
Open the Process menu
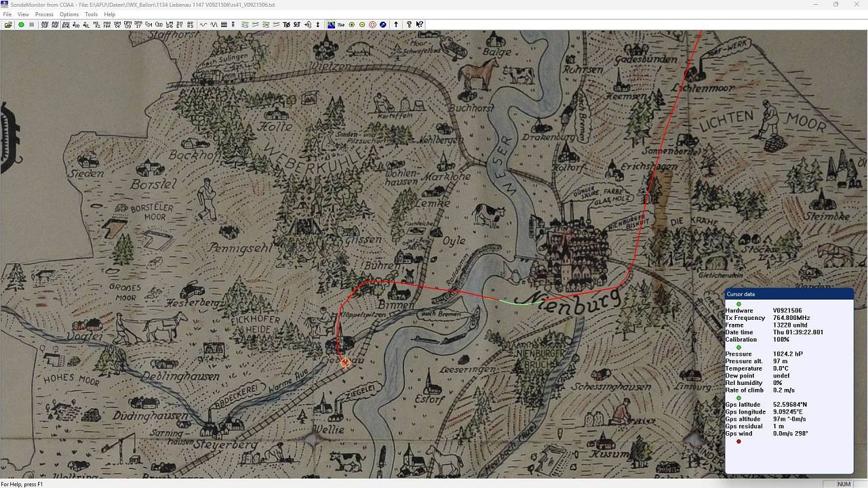tap(44, 14)
